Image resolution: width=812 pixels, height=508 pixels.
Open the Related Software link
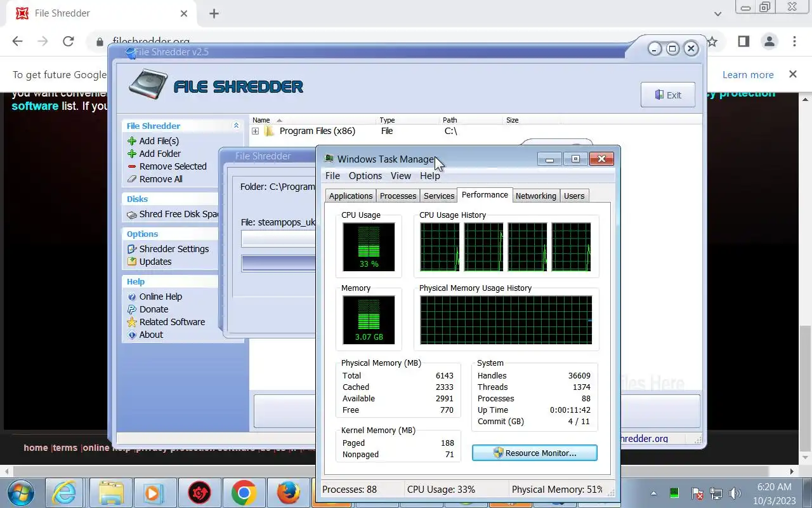172,322
